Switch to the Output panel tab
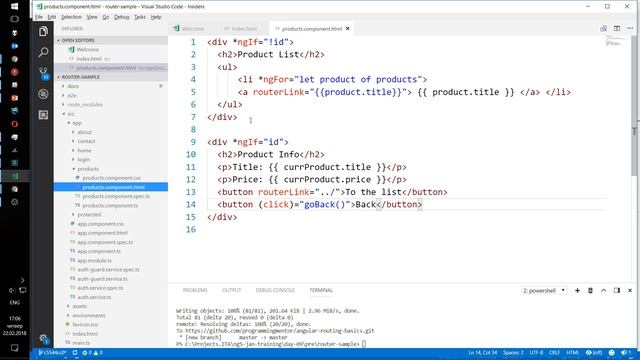The width and height of the screenshot is (640, 360). click(x=231, y=290)
